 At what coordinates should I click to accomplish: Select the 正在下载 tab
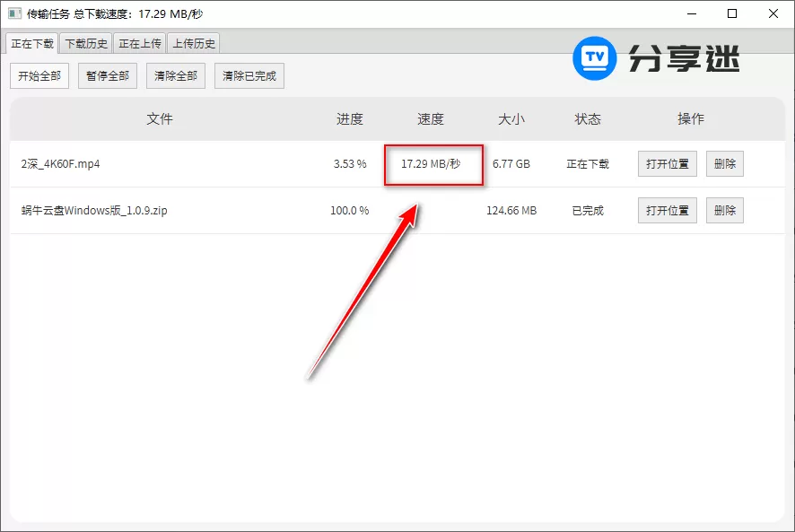tap(34, 42)
